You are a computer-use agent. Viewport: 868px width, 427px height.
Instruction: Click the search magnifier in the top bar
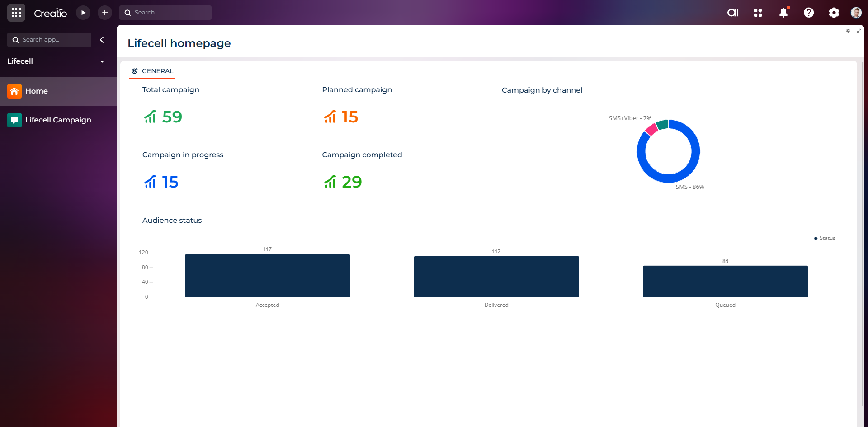[128, 13]
